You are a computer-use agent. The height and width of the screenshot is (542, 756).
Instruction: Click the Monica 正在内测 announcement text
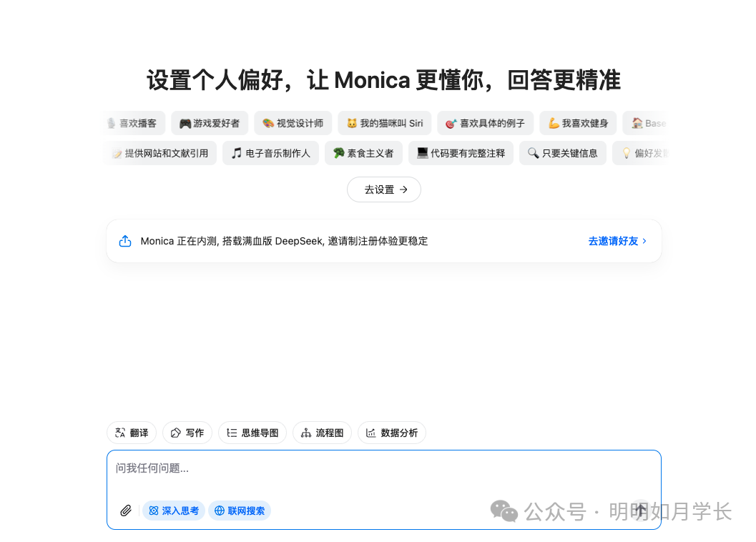(284, 241)
